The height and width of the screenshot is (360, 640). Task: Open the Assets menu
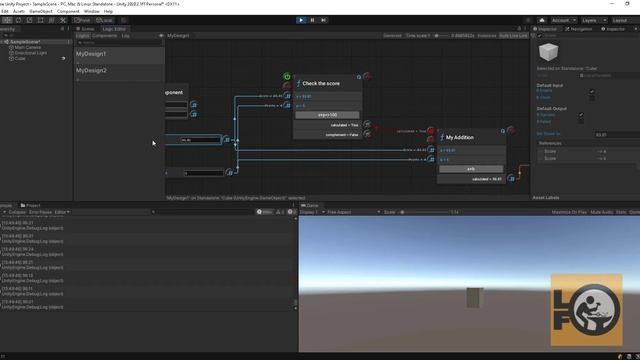(19, 11)
